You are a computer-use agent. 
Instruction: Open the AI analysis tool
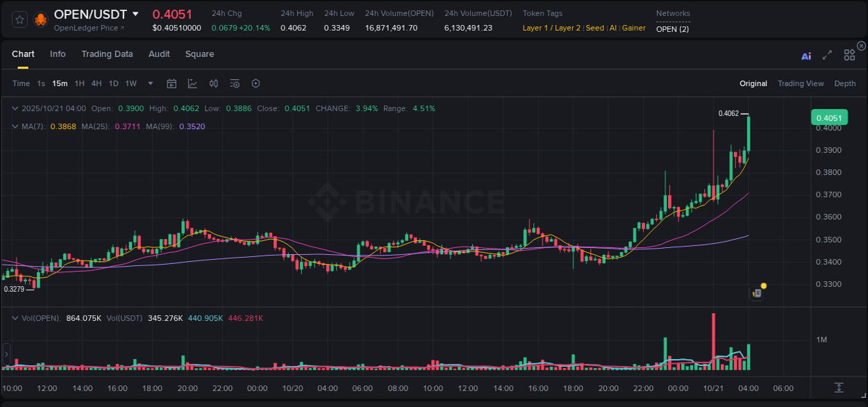806,54
